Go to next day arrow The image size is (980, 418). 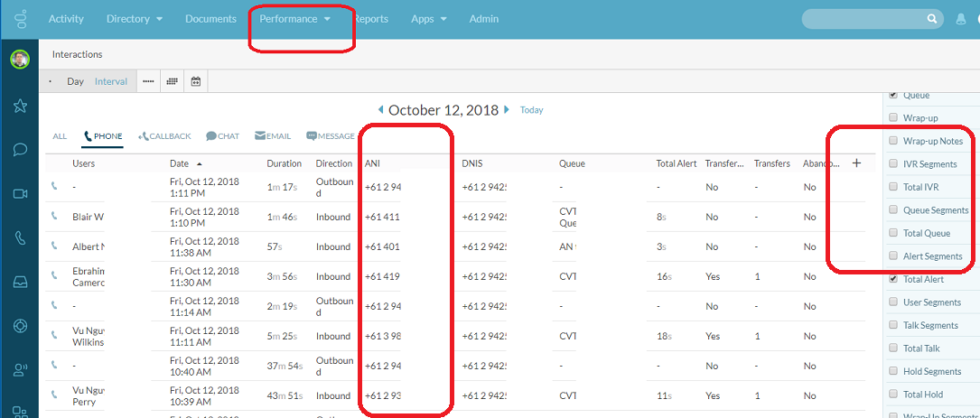click(507, 110)
